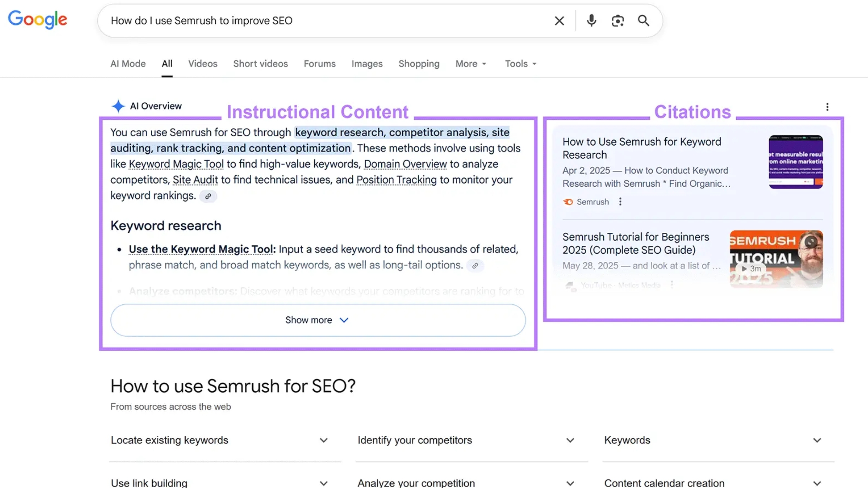Click the AI Overview sparkle icon
Screen dimensions: 868x488
(x=118, y=106)
